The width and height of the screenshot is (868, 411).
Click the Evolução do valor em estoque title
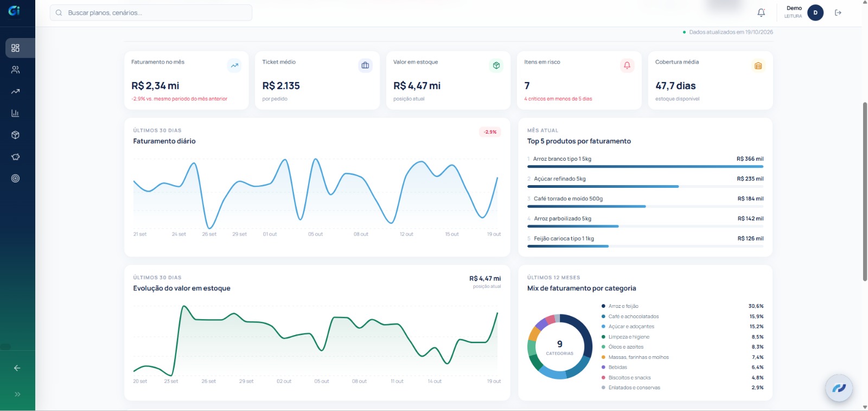(182, 288)
